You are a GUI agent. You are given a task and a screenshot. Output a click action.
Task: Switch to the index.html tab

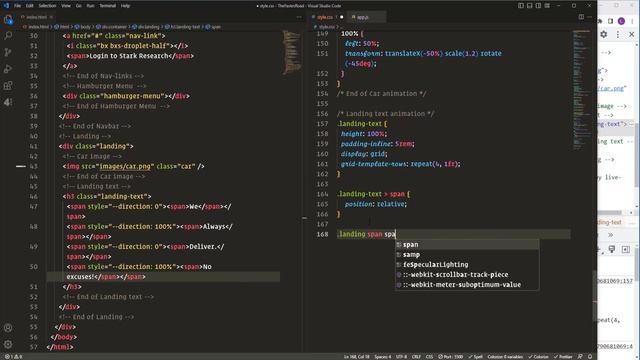[x=36, y=17]
